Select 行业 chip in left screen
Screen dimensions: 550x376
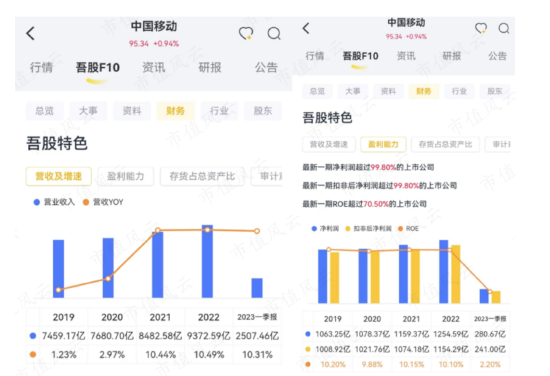click(x=219, y=111)
